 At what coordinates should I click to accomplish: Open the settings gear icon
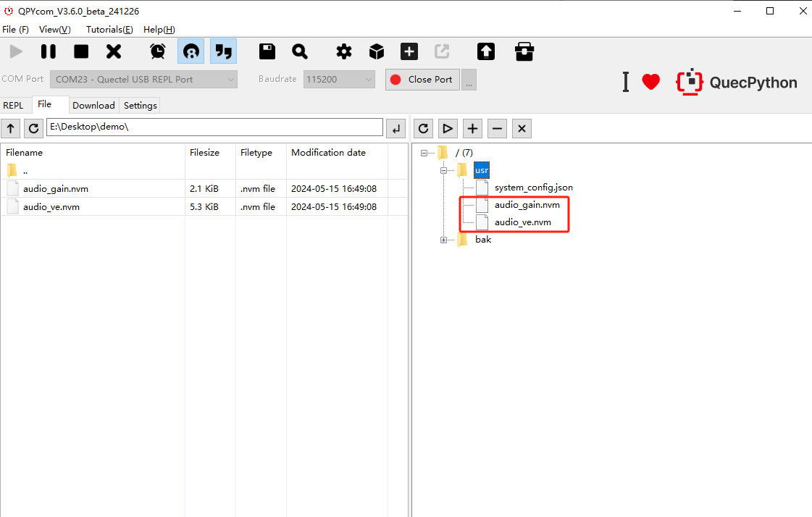click(x=343, y=51)
